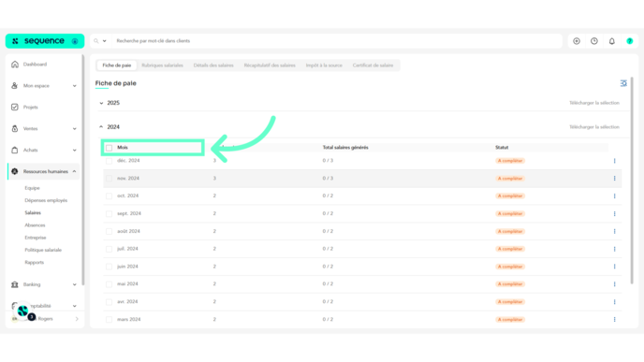Click the Sequence logo

tap(45, 41)
